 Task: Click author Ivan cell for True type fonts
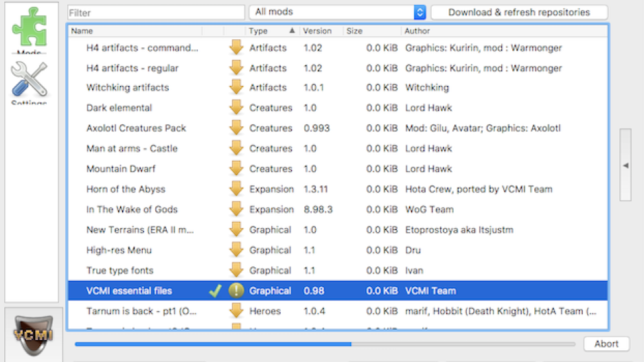tap(414, 271)
